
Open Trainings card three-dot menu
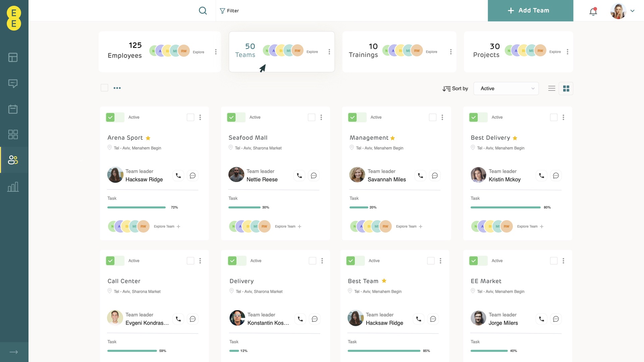click(x=451, y=52)
